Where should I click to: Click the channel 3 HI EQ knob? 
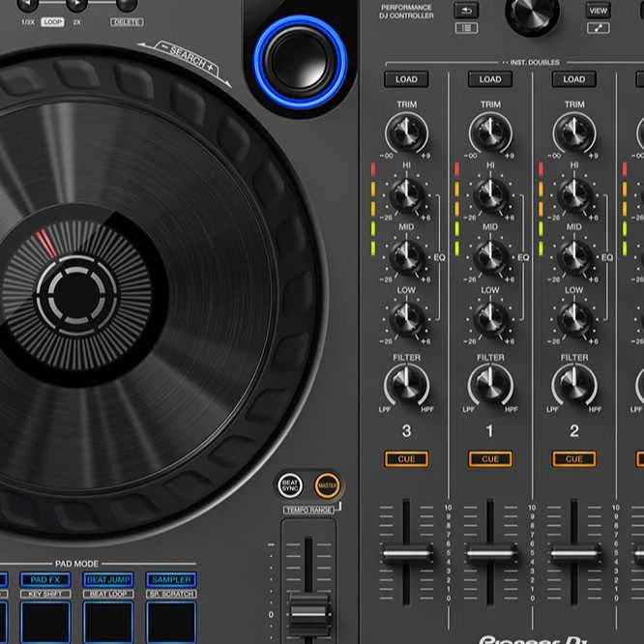coord(406,195)
